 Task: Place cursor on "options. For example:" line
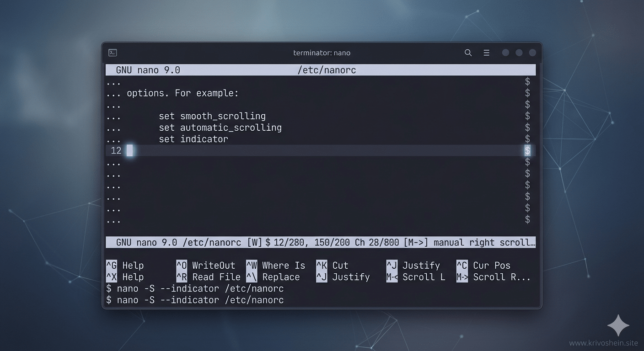pyautogui.click(x=182, y=93)
